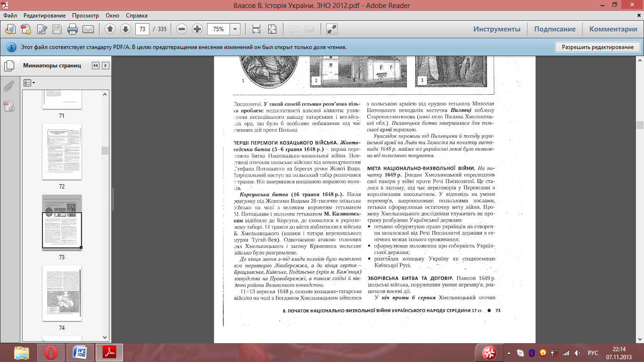
Task: Click the fit whole page icon
Action: tap(272, 29)
